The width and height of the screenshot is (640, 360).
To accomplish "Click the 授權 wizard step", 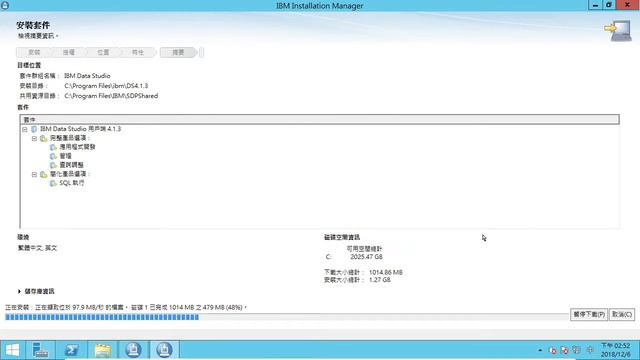I will point(69,52).
